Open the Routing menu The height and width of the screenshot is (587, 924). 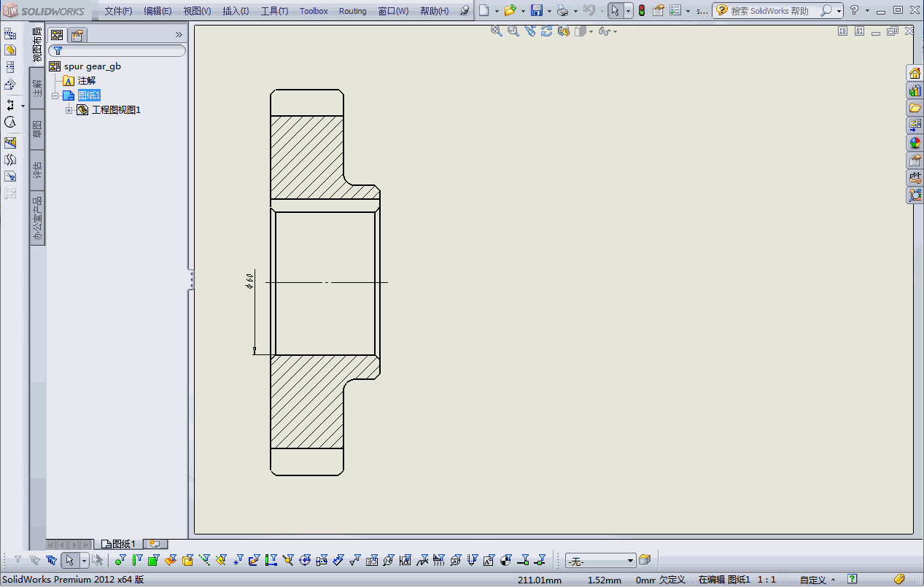click(353, 11)
